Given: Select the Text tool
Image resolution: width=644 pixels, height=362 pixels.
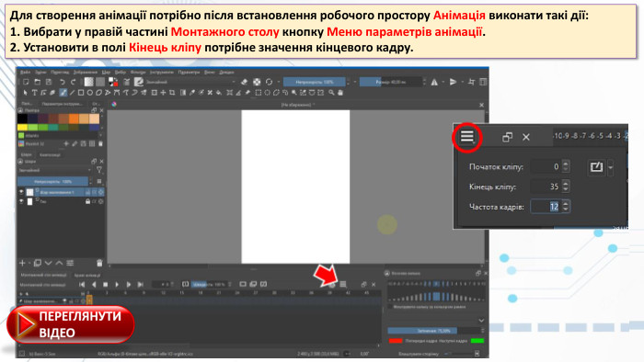Looking at the screenshot, I should (x=35, y=93).
